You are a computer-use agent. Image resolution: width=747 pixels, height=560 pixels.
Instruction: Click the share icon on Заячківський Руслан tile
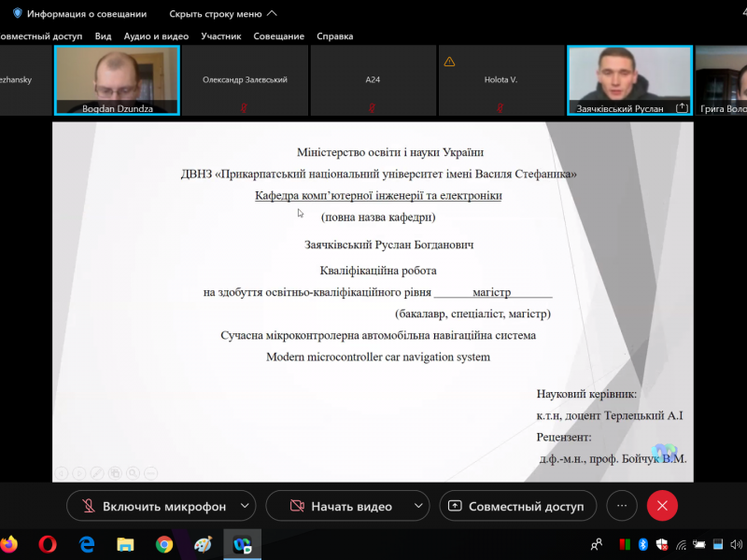(682, 107)
